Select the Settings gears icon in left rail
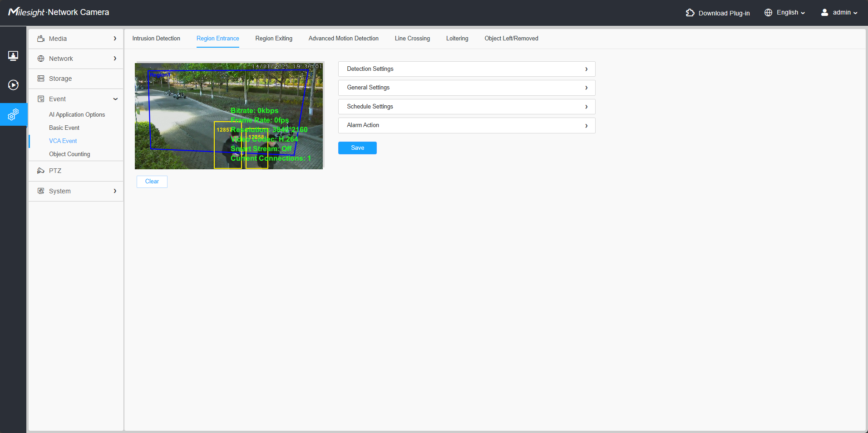The image size is (868, 433). click(x=13, y=114)
